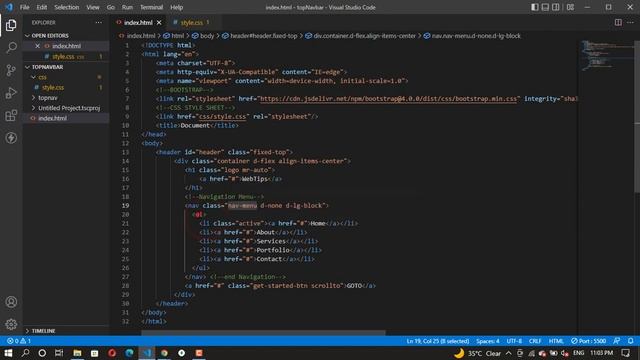Viewport: 640px width, 360px height.
Task: Open the Manage gear in activity bar
Action: click(11, 324)
